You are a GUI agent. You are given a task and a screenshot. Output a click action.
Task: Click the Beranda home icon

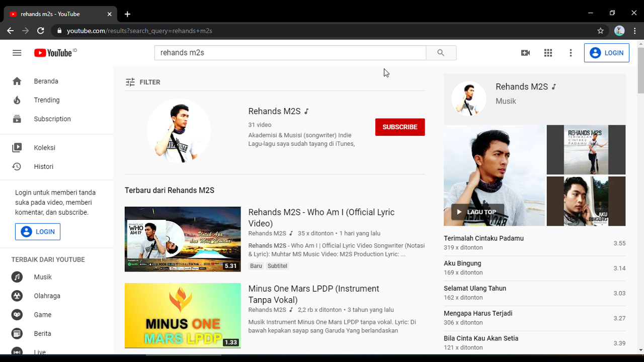point(17,81)
